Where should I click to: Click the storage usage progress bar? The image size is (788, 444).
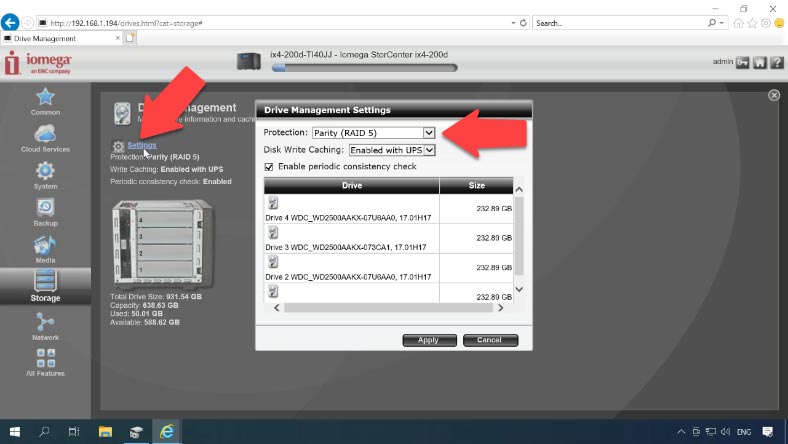(364, 68)
